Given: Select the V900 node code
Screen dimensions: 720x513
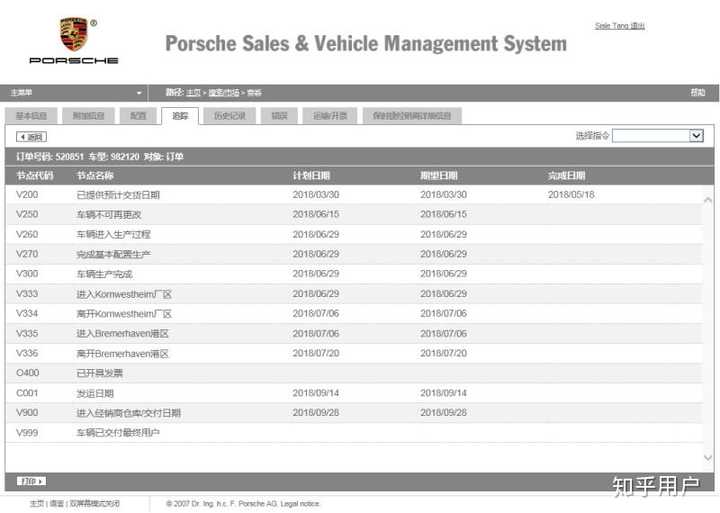Looking at the screenshot, I should (x=27, y=413).
